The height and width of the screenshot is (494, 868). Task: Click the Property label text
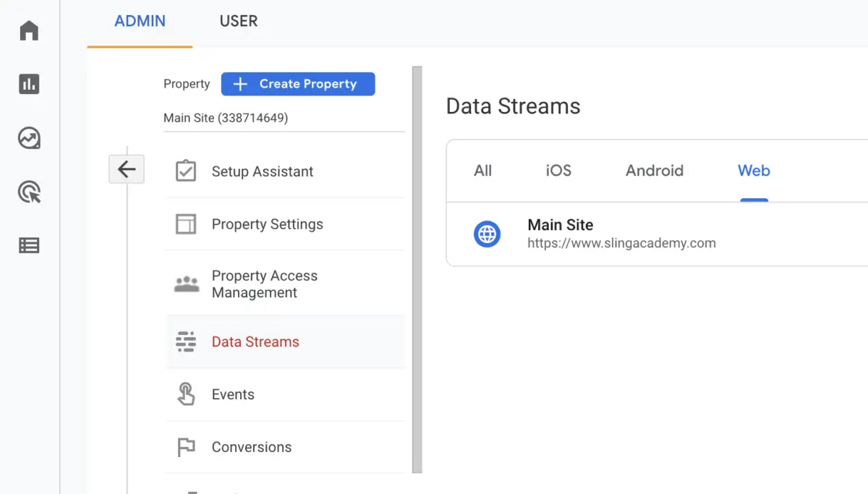coord(187,84)
